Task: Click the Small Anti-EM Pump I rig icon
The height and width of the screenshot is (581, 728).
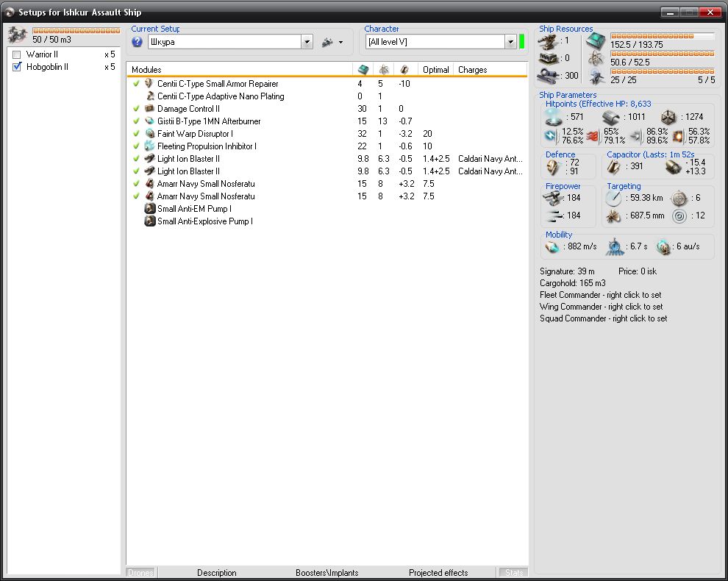Action: [149, 209]
